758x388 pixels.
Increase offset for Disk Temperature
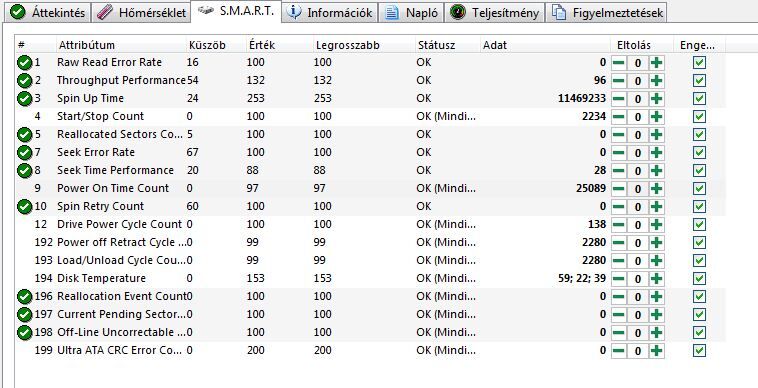[656, 279]
